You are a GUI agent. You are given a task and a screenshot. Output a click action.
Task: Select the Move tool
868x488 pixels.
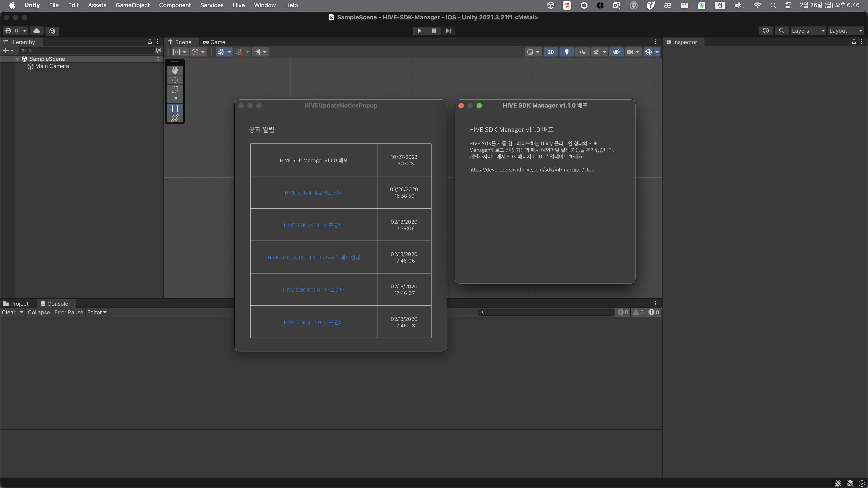coord(175,80)
